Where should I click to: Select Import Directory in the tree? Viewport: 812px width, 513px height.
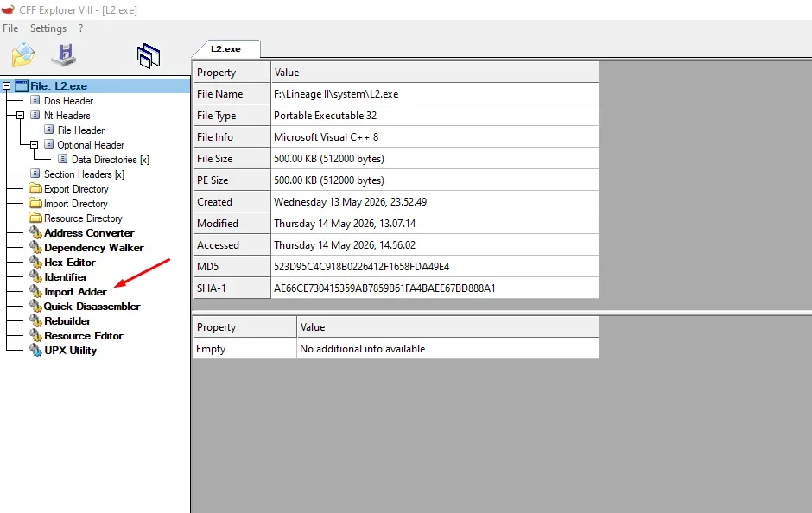[x=76, y=204]
